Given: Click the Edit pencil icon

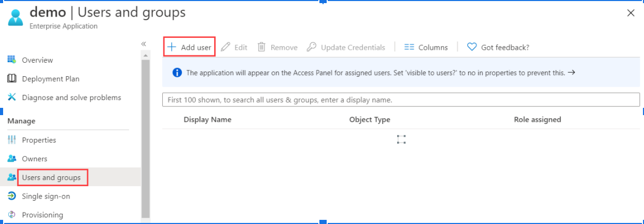Looking at the screenshot, I should 225,47.
